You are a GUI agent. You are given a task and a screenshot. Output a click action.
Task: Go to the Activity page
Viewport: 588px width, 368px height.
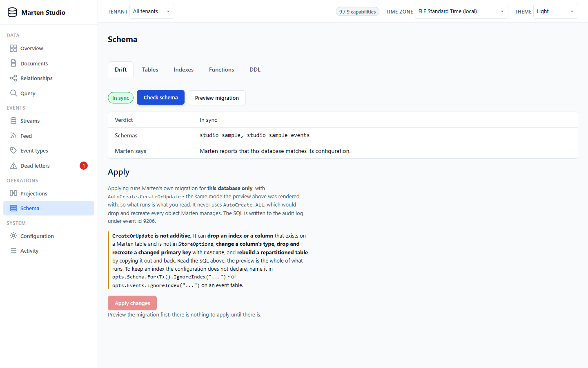click(x=49, y=251)
